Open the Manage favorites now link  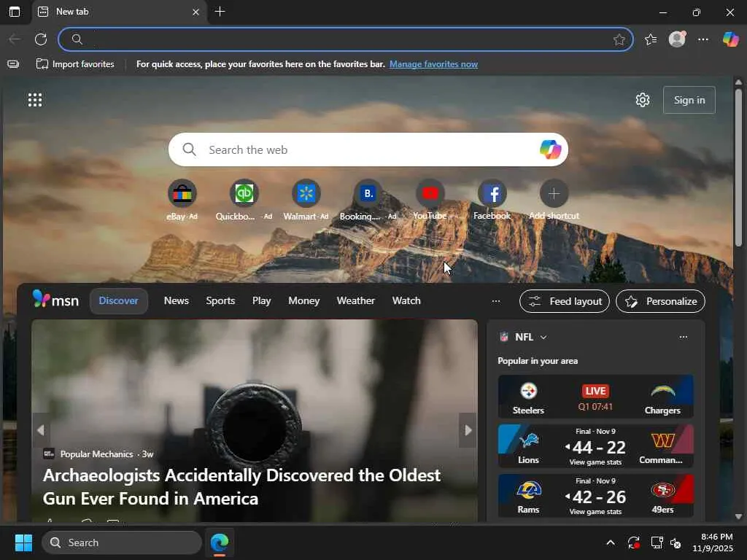tap(433, 64)
